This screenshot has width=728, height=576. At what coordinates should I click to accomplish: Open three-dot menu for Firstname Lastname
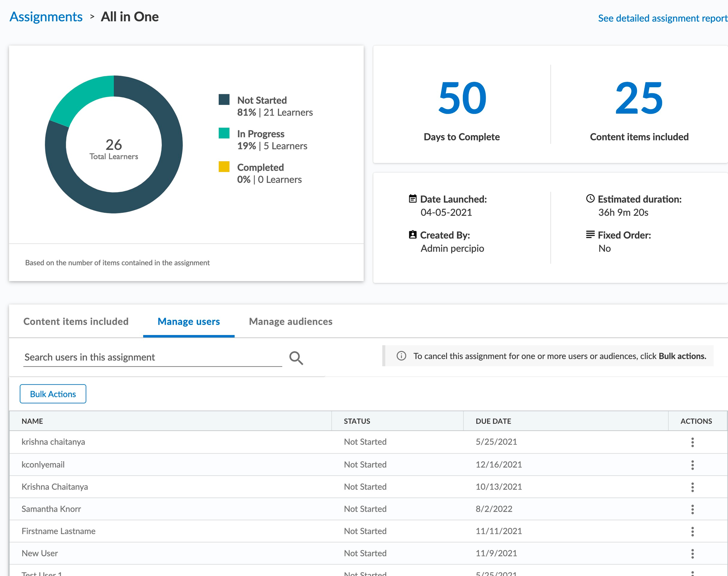click(692, 531)
